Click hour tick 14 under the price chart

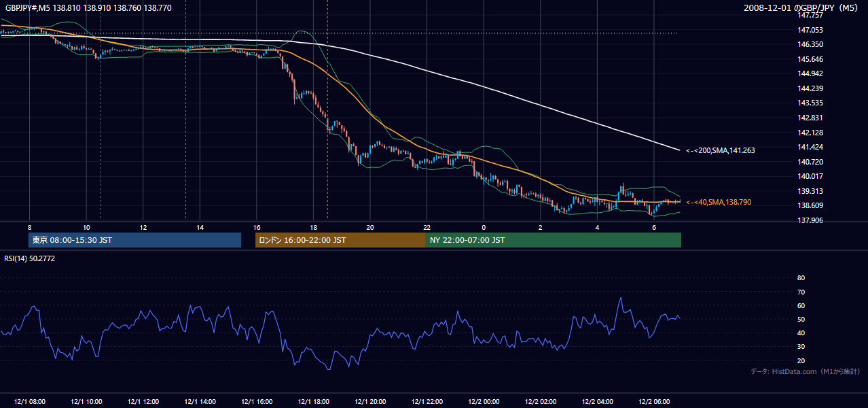point(200,227)
